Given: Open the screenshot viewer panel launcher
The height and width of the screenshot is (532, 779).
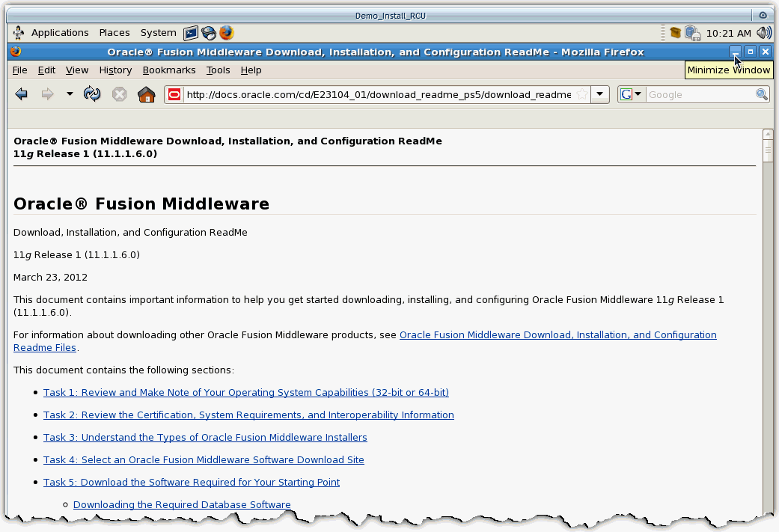Looking at the screenshot, I should tap(208, 33).
